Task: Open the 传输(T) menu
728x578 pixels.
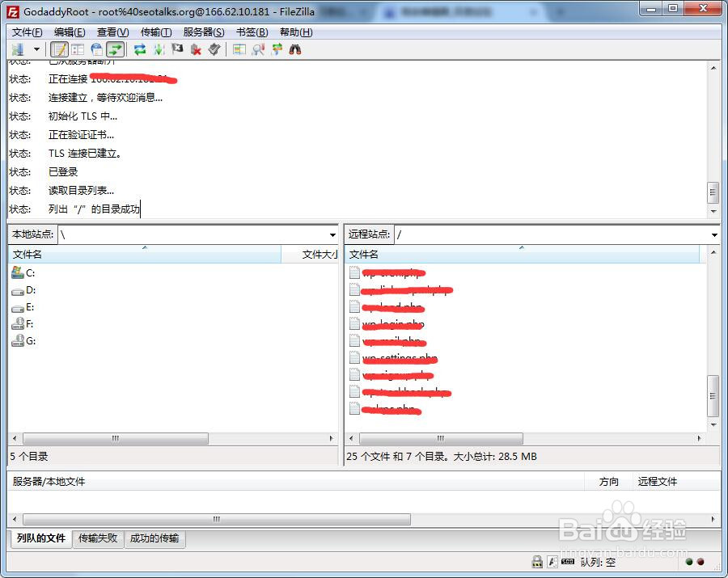Action: 156,32
